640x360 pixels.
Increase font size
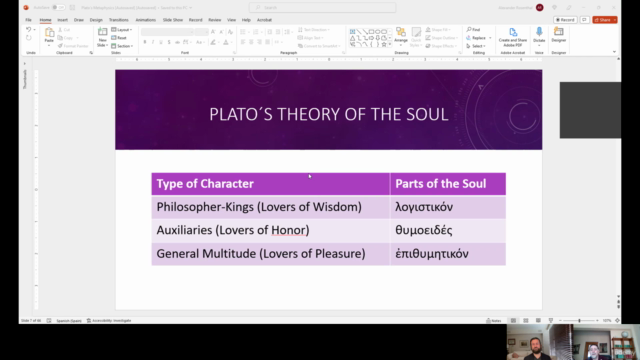(213, 31)
